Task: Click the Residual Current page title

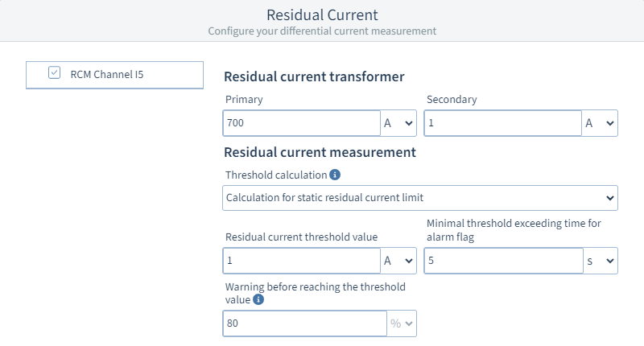Action: [322, 14]
